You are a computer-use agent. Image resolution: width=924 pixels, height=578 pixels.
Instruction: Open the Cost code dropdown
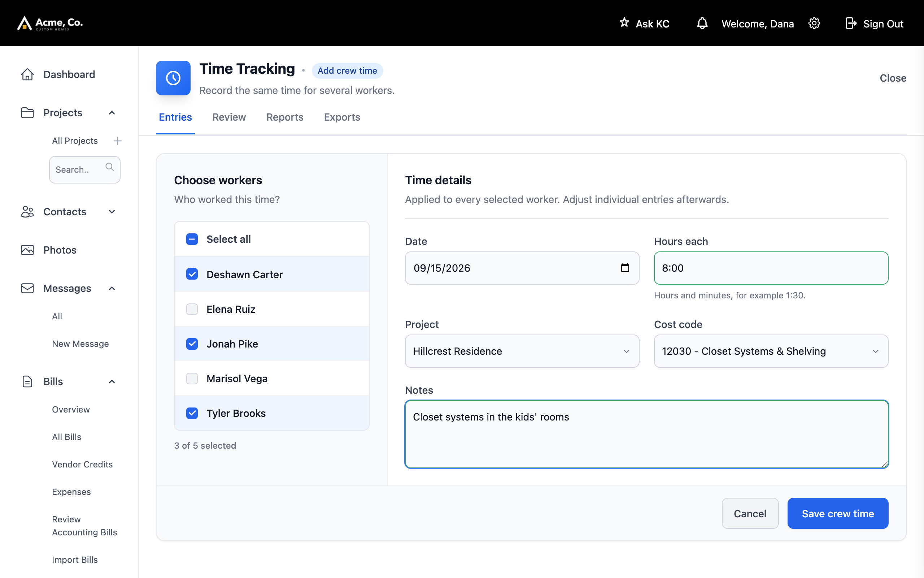771,351
